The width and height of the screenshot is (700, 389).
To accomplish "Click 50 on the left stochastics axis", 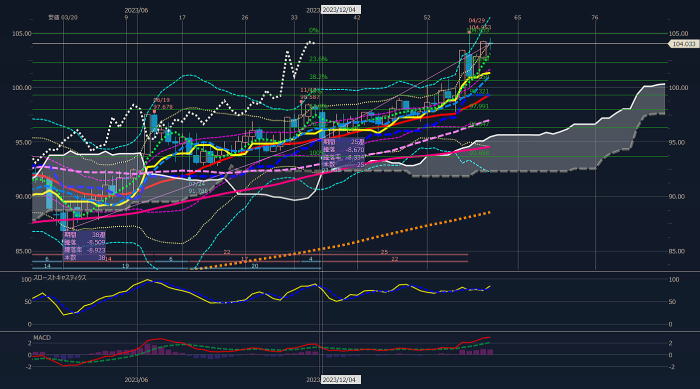I will coord(28,302).
